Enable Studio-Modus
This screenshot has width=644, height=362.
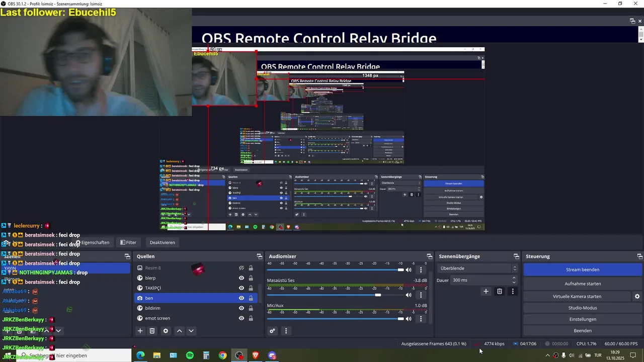(x=583, y=308)
